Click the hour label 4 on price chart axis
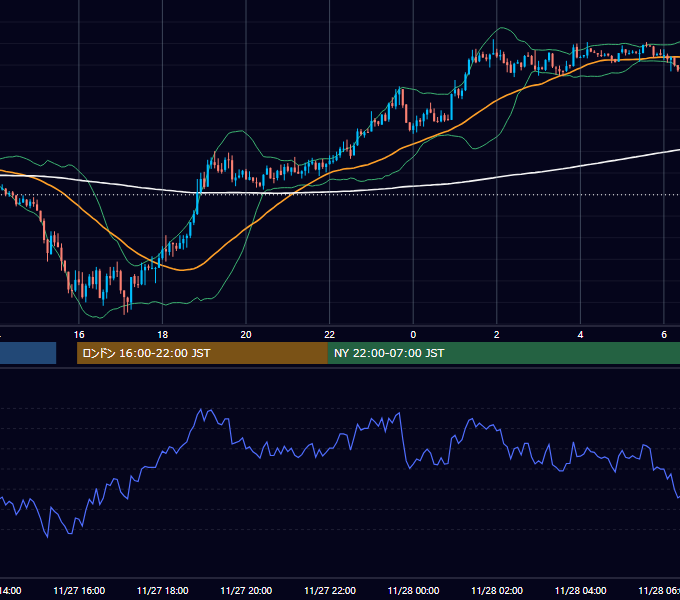The image size is (680, 600). pyautogui.click(x=580, y=335)
